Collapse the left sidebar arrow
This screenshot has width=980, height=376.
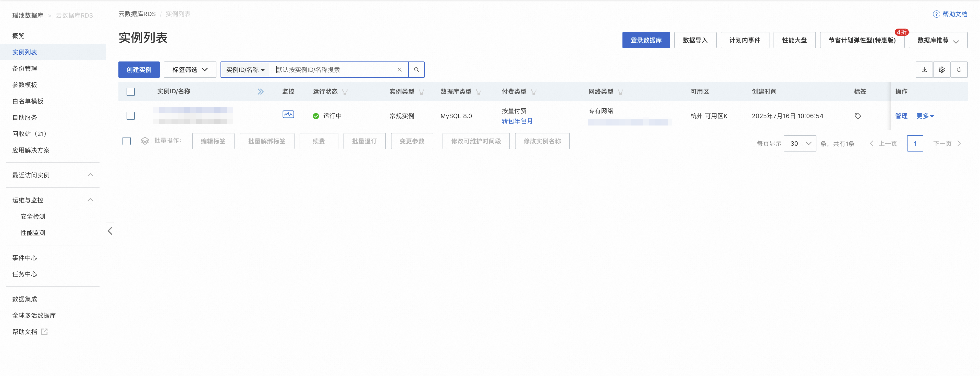[x=110, y=231]
